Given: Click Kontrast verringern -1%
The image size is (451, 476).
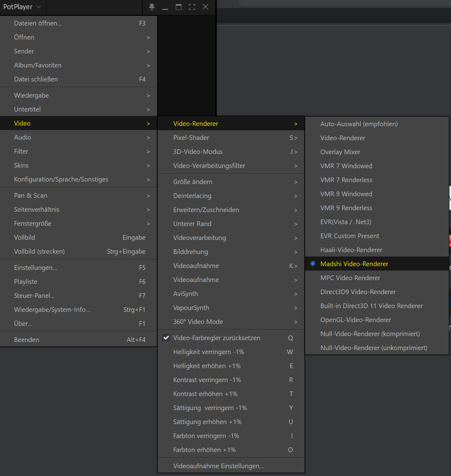Looking at the screenshot, I should pyautogui.click(x=231, y=380).
